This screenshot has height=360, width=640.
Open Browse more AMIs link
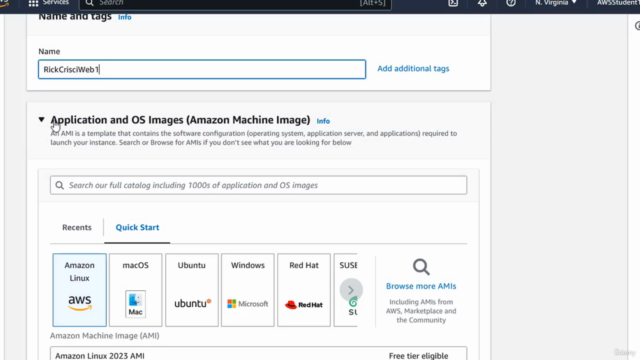[x=421, y=286]
